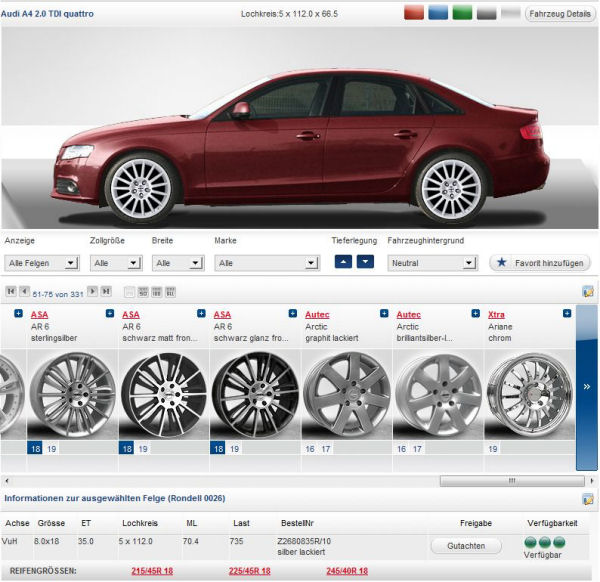Select Autec Arctic graphit wheel image
This screenshot has height=582, width=600.
pyautogui.click(x=347, y=395)
